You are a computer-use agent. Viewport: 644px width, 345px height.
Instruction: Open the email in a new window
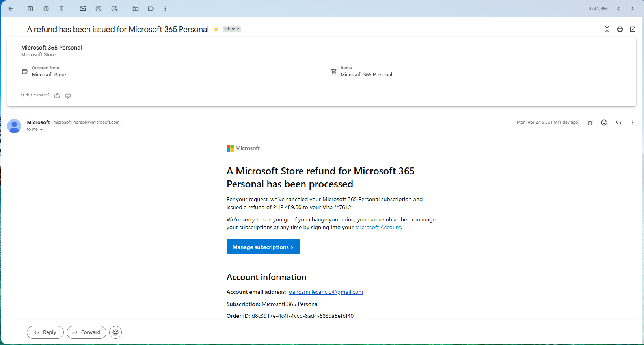[x=633, y=29]
